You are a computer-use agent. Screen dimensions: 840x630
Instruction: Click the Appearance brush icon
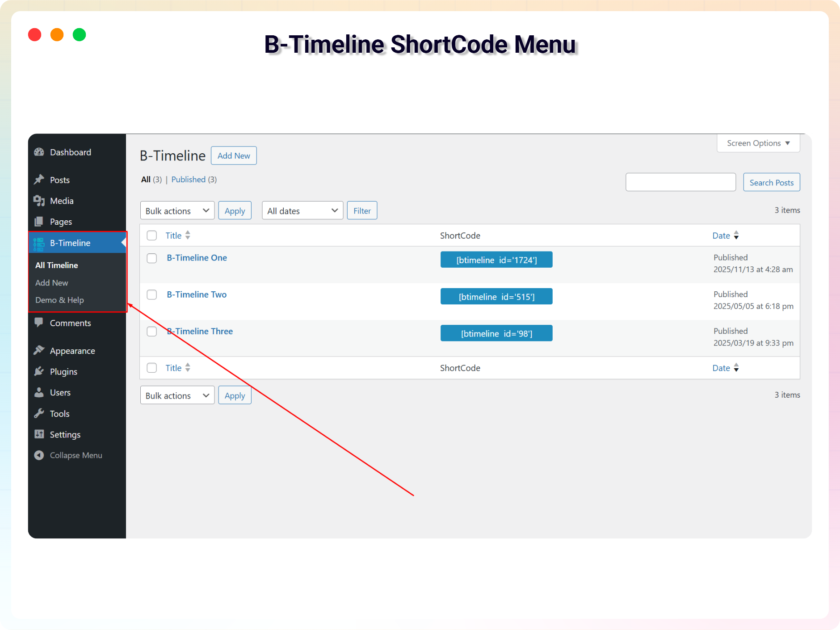coord(39,350)
